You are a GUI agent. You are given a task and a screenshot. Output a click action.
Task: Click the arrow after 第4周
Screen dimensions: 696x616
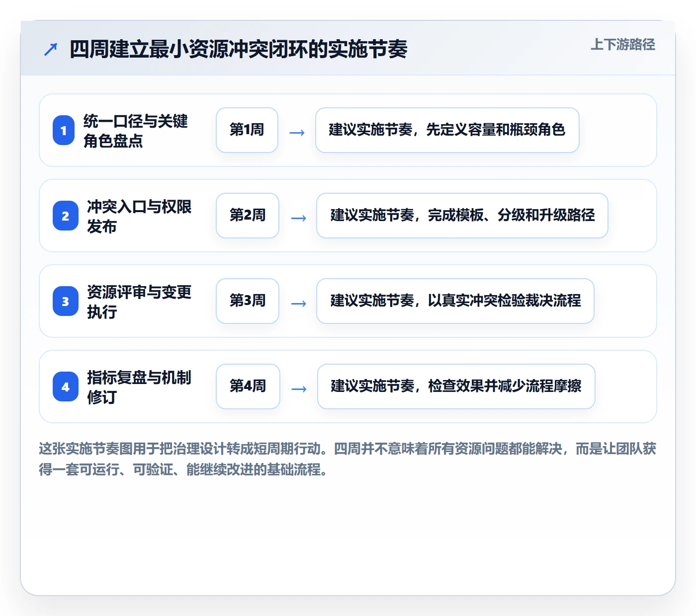click(x=299, y=389)
